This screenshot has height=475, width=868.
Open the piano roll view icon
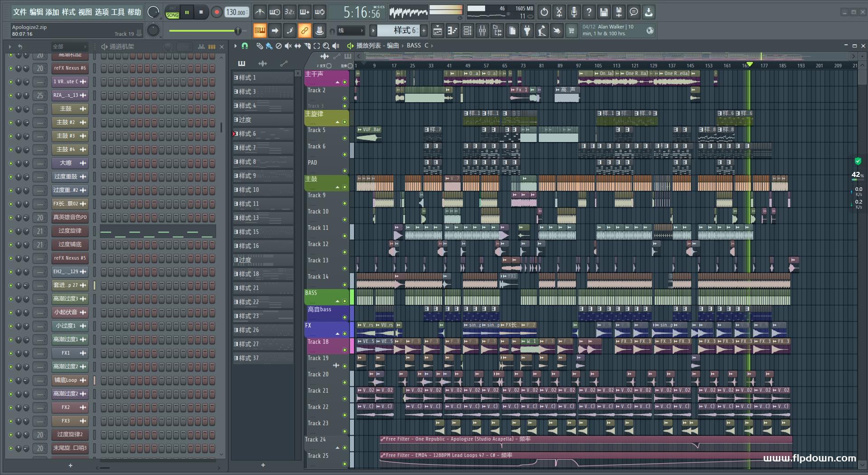453,31
